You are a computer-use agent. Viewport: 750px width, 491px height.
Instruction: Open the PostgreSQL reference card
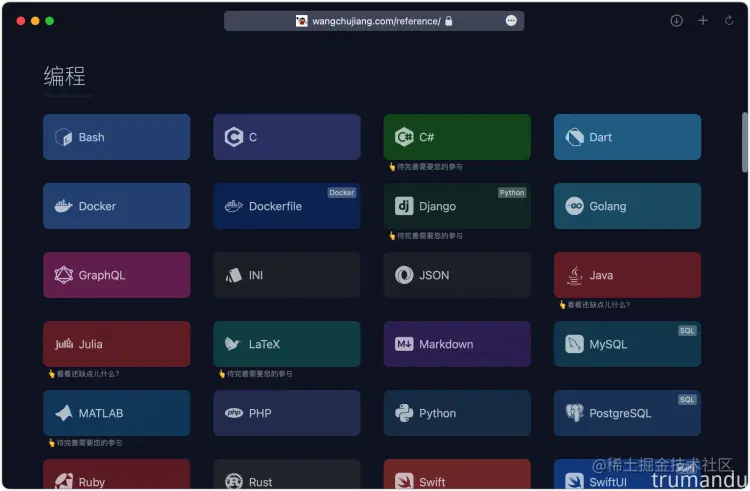click(x=628, y=413)
